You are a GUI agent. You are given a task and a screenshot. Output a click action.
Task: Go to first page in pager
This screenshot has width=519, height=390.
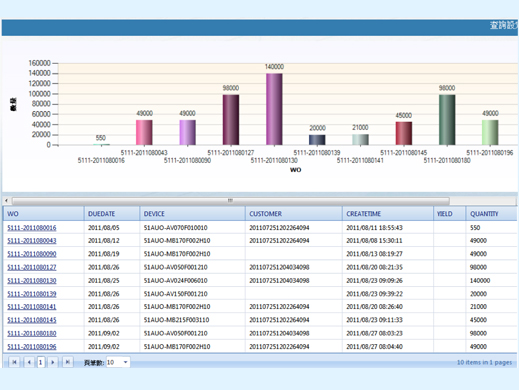[14, 362]
